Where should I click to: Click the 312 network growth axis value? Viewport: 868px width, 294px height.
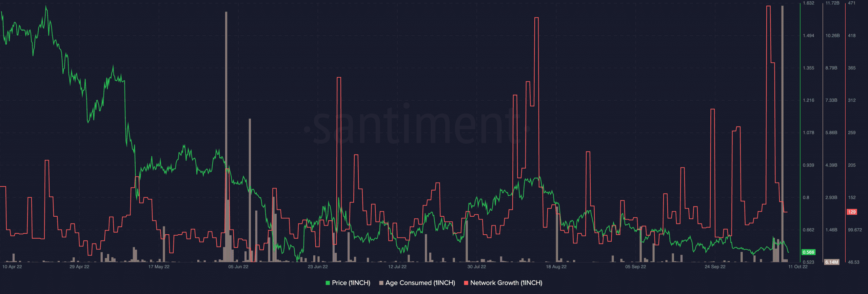852,100
